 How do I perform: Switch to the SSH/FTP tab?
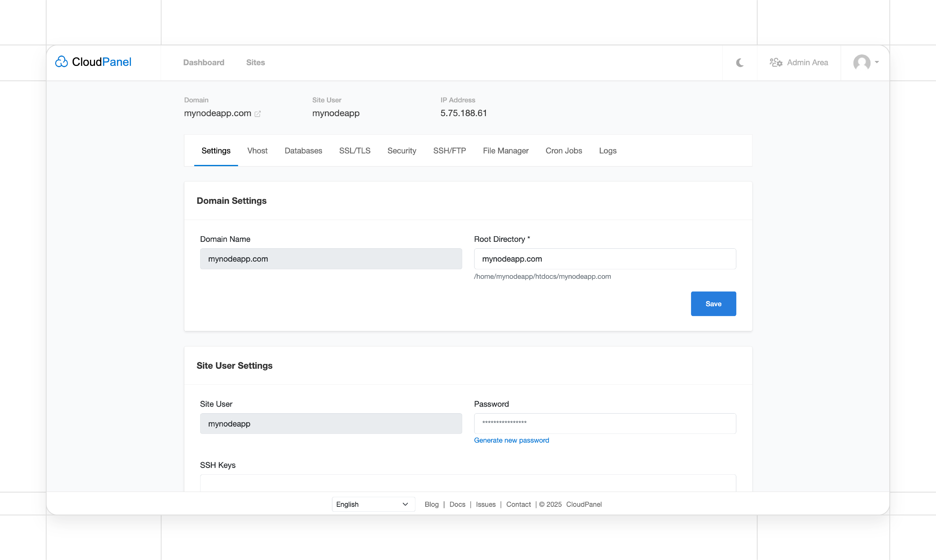click(449, 151)
